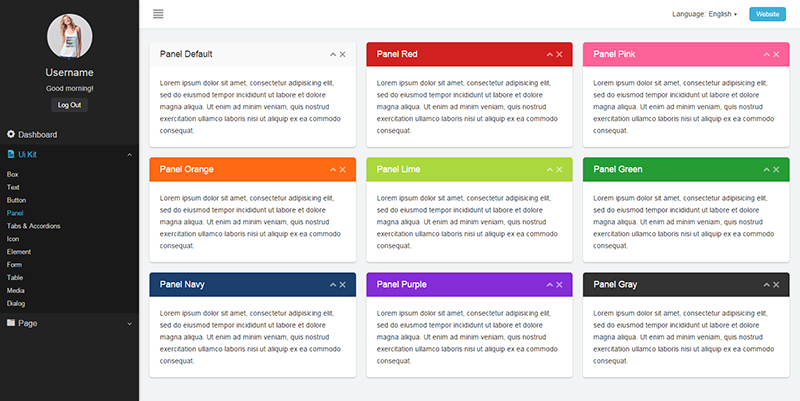Expand the Page sidebar section
Screen dimensions: 800x401
pos(129,323)
